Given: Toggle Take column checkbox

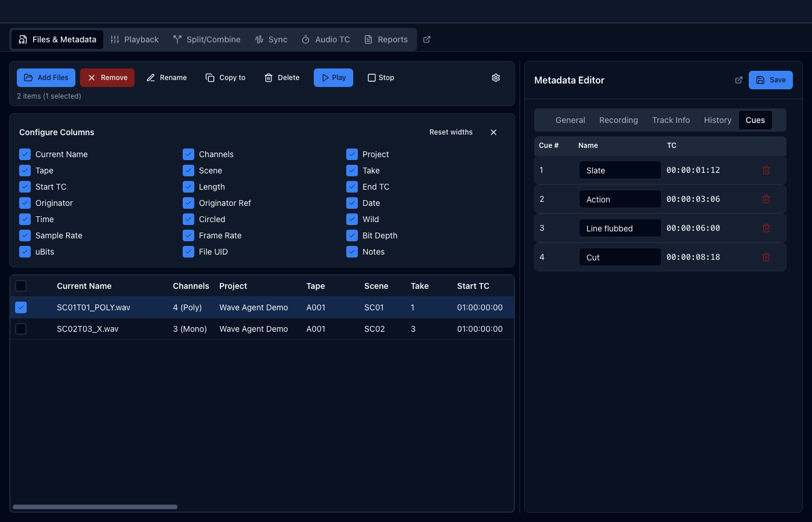Looking at the screenshot, I should [352, 171].
